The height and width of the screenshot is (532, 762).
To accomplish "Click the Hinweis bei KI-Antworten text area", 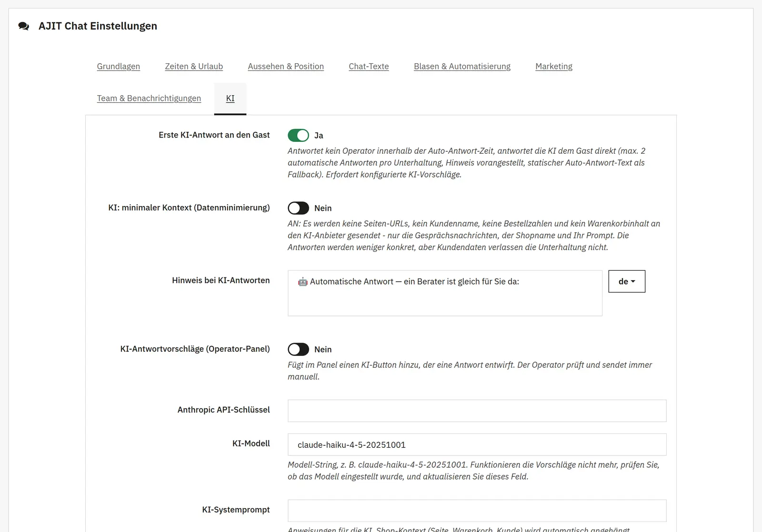I will point(445,293).
